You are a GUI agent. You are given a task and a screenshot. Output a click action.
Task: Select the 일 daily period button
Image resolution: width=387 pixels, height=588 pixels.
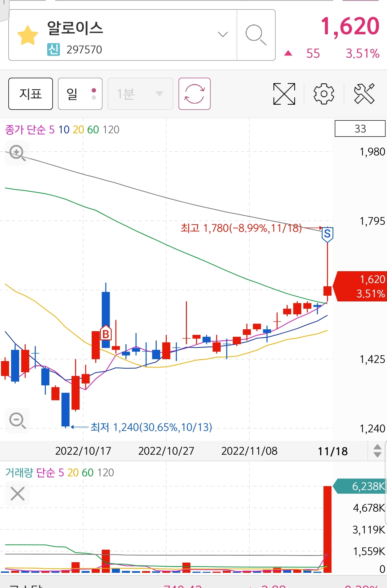[80, 94]
